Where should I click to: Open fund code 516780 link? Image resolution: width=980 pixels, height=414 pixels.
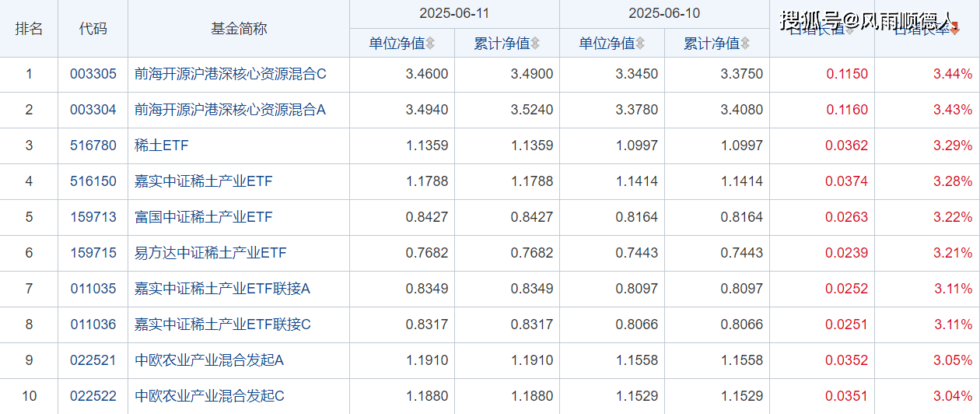pyautogui.click(x=93, y=146)
